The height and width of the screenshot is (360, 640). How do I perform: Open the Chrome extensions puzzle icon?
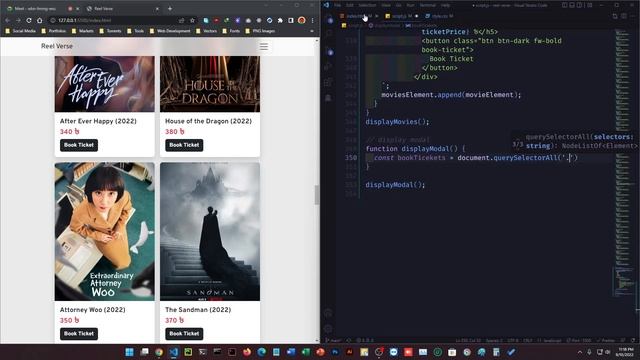click(x=280, y=20)
